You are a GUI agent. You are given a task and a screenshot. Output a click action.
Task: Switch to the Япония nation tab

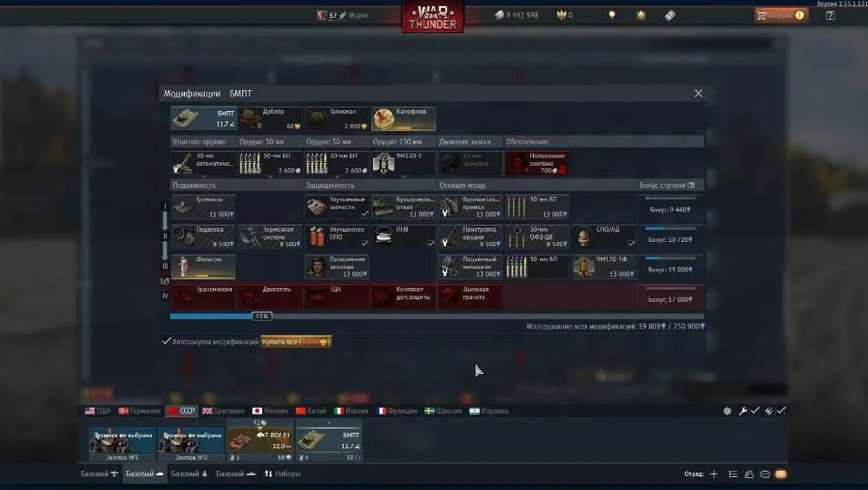[270, 411]
